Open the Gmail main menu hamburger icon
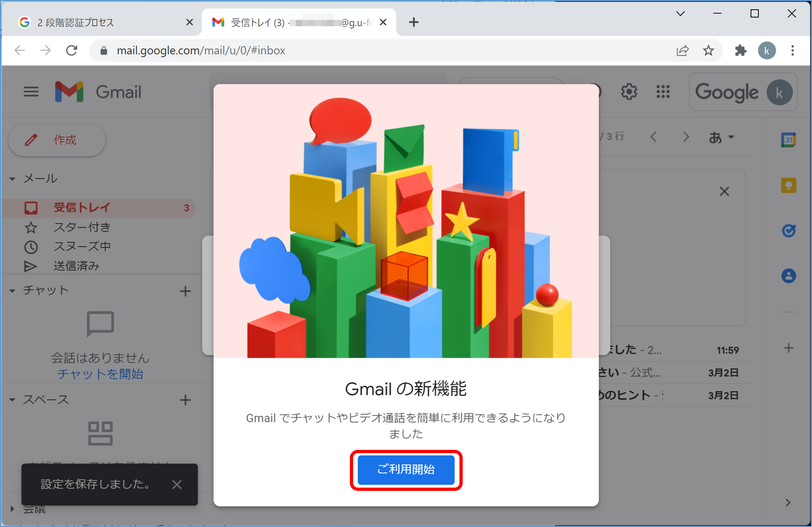This screenshot has width=812, height=527. coord(31,92)
